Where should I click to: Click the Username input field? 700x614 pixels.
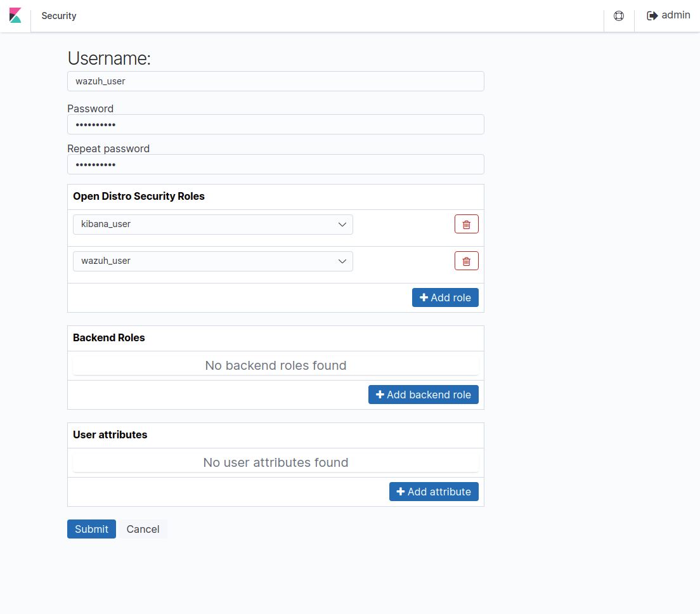click(x=275, y=81)
